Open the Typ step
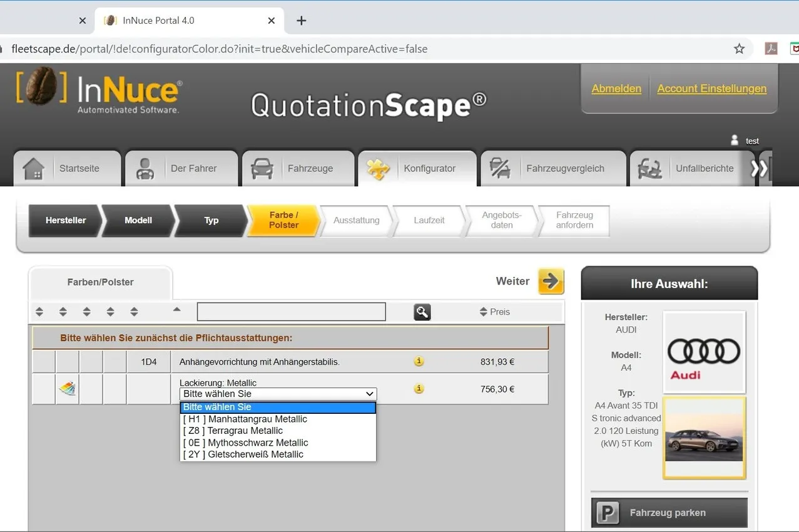The width and height of the screenshot is (799, 532). tap(211, 220)
